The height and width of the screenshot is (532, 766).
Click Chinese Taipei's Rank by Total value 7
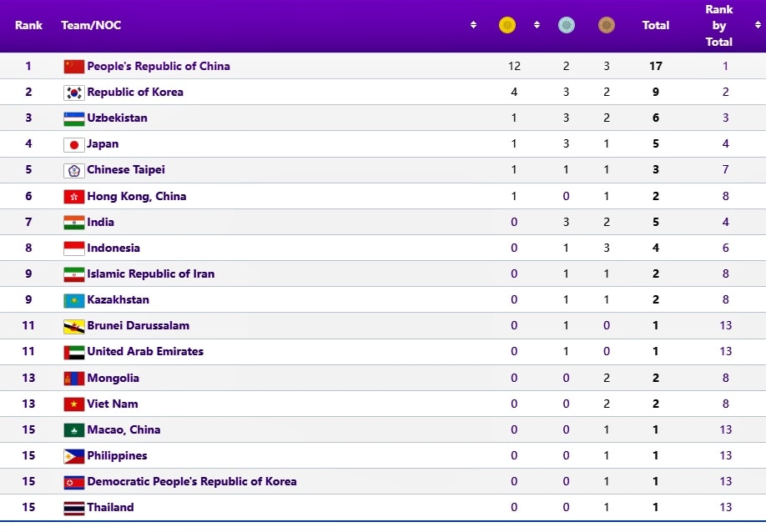click(725, 169)
